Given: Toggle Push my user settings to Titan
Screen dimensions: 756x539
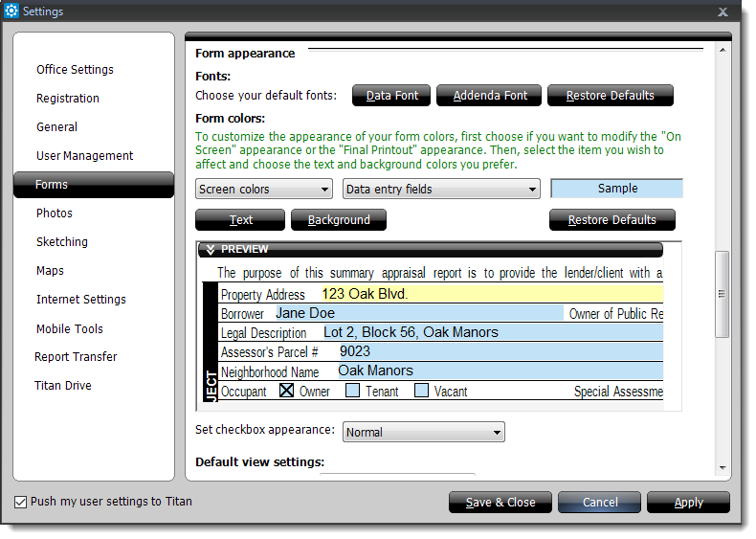Looking at the screenshot, I should (21, 502).
